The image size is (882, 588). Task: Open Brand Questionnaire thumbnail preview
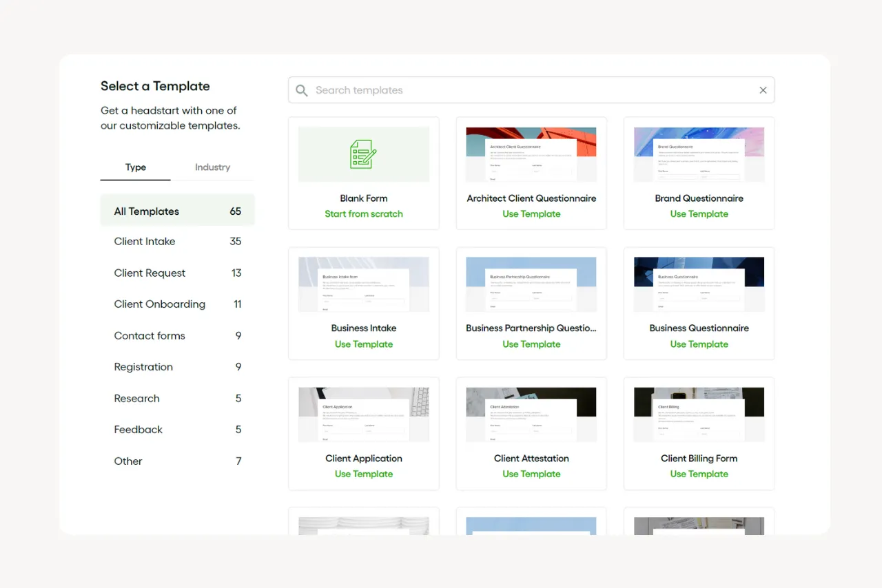click(699, 154)
